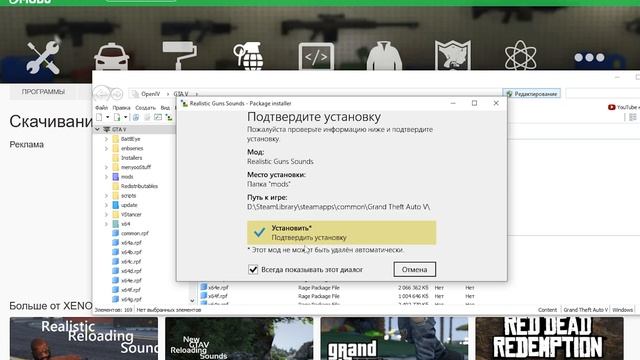Click the GTA V breadcrumb segment
640x360 pixels.
pos(180,94)
